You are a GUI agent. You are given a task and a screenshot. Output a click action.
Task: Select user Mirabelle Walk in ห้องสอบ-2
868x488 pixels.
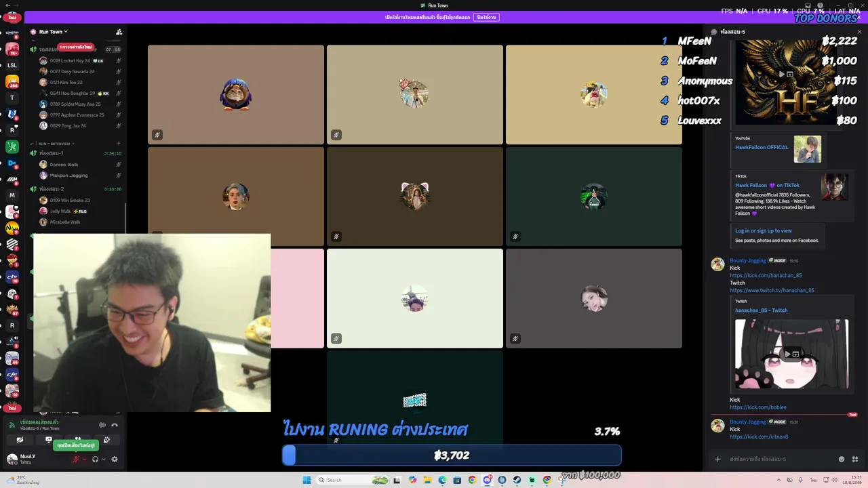80,222
